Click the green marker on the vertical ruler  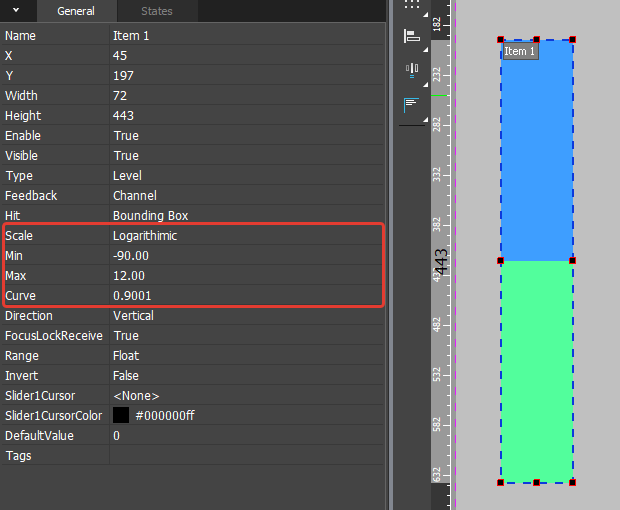[440, 96]
